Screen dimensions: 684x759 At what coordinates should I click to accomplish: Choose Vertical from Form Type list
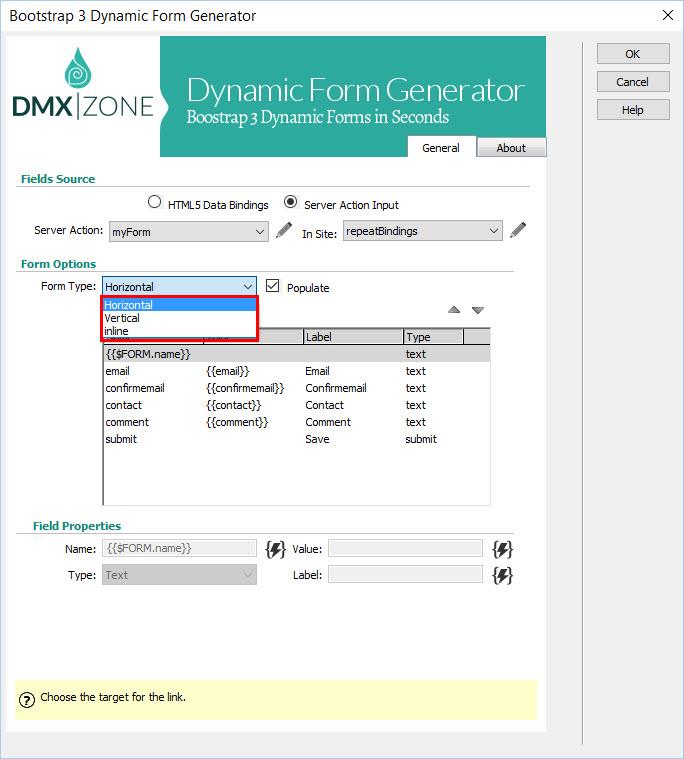179,318
